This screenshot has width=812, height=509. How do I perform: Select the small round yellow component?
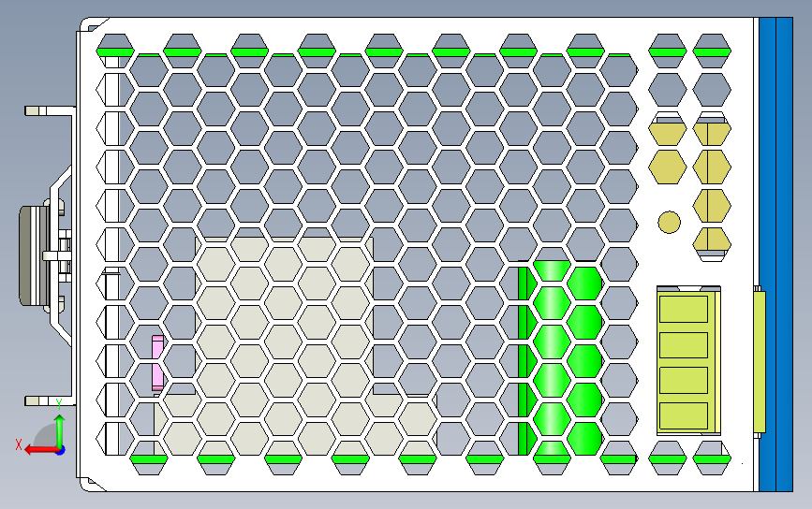click(669, 222)
